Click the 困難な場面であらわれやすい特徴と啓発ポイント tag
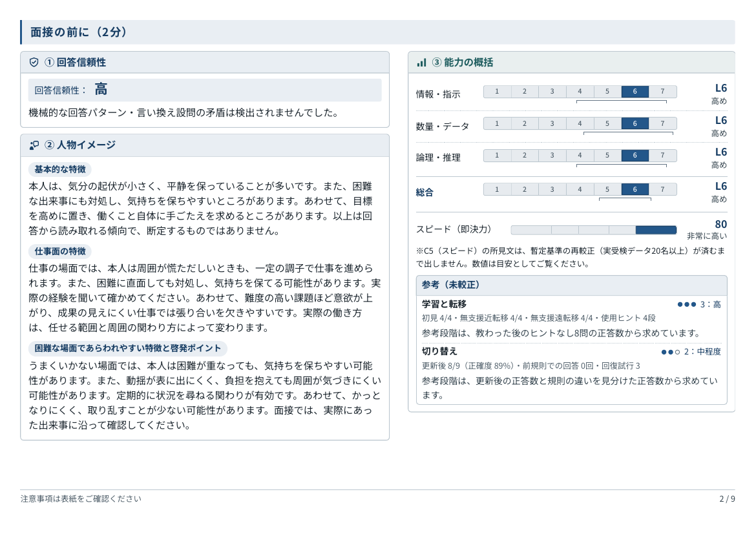The width and height of the screenshot is (756, 534). 128,348
